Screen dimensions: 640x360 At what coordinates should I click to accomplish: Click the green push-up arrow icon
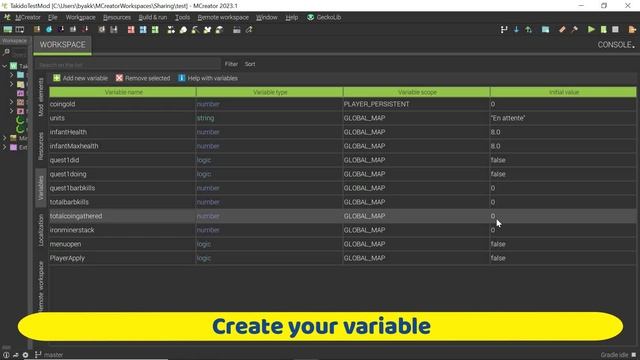[x=529, y=29]
